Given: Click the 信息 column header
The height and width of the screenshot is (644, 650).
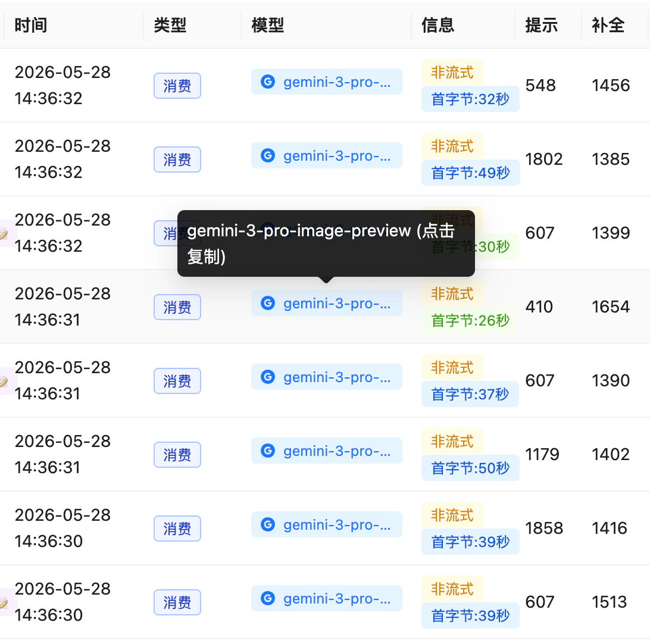Looking at the screenshot, I should coord(437,25).
